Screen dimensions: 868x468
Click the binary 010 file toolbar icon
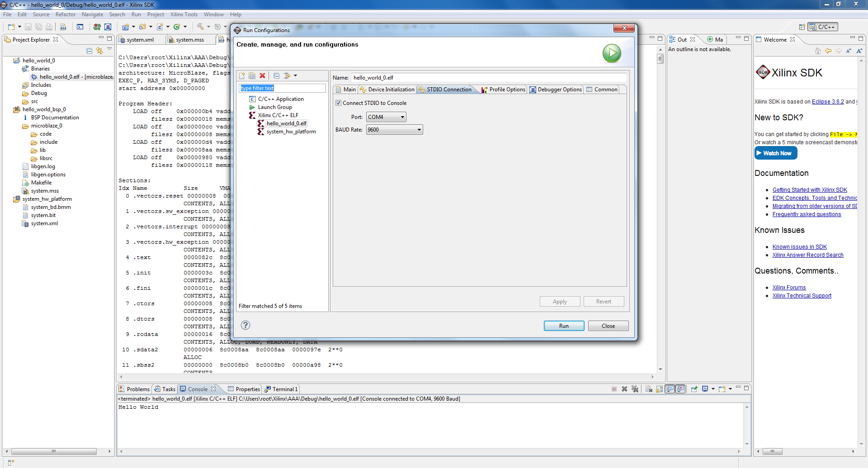coord(63,27)
